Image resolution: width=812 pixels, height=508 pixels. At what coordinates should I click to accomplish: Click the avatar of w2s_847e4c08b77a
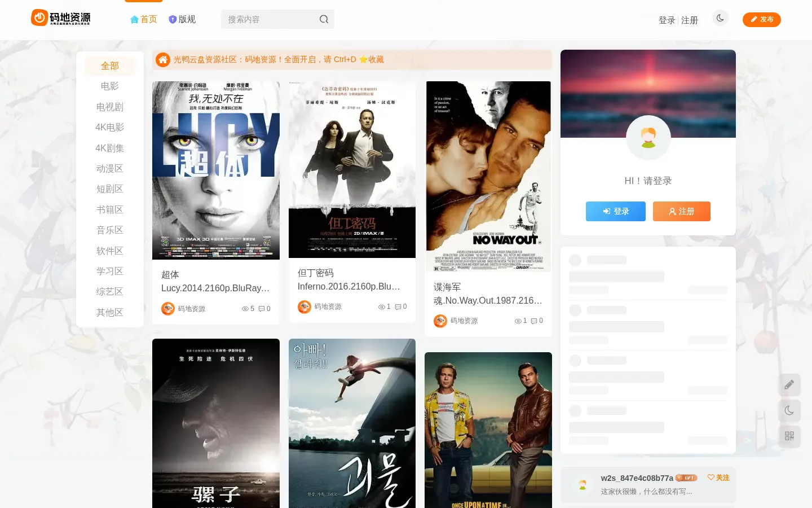pos(582,484)
